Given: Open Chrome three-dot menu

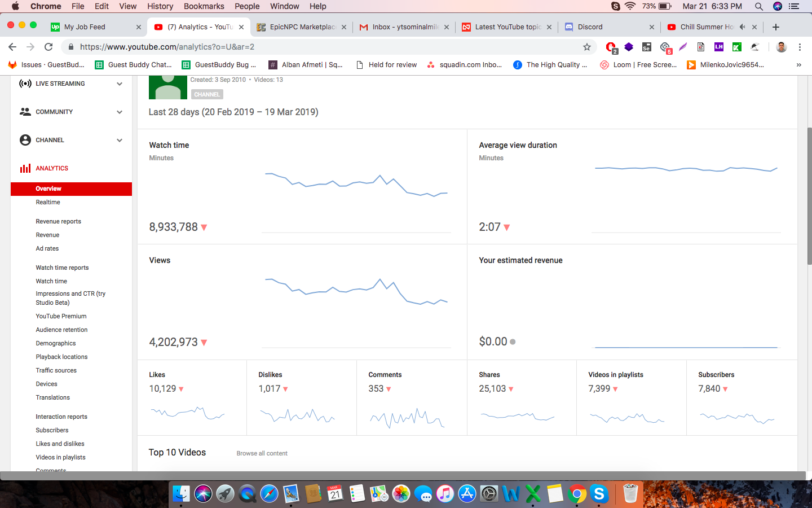Looking at the screenshot, I should pyautogui.click(x=800, y=47).
